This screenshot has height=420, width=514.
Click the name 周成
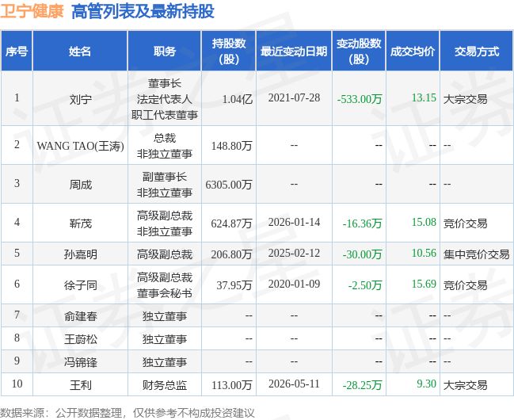(x=80, y=185)
